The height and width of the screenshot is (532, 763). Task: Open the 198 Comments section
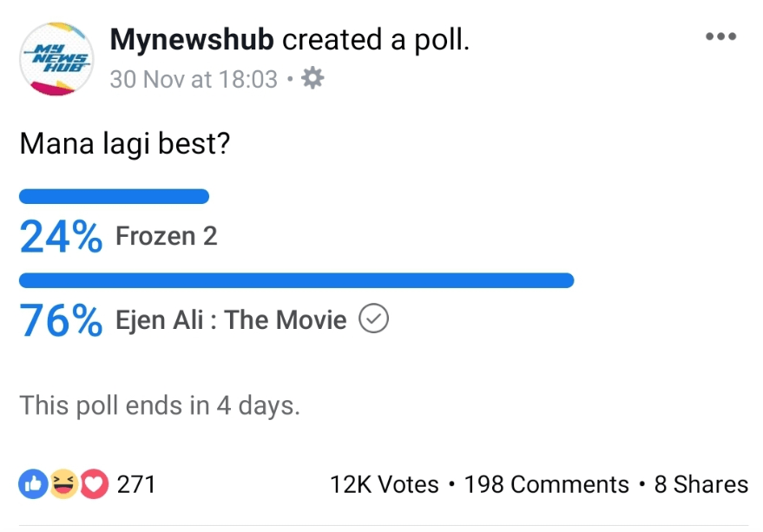pos(546,484)
